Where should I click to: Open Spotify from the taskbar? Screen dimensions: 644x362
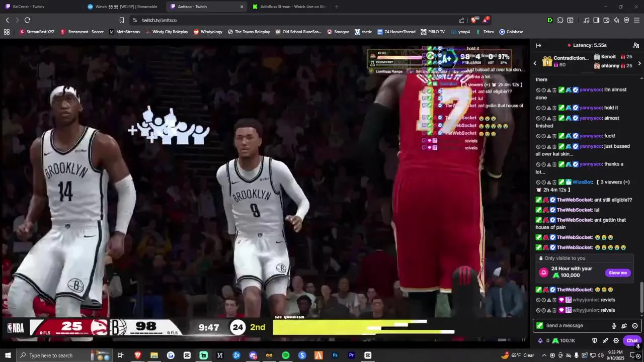(286, 355)
